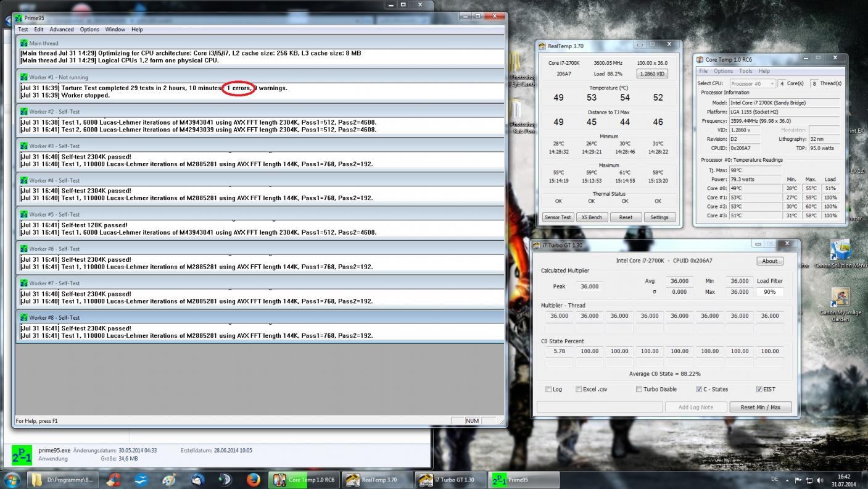
Task: Open the CCleaner taskbar icon
Action: tap(114, 479)
